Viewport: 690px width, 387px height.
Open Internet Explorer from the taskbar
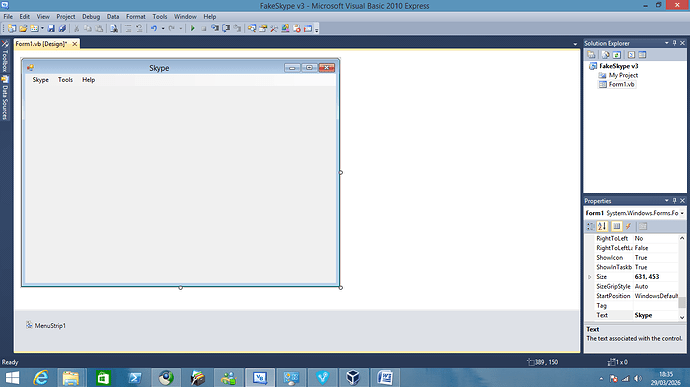coord(41,378)
